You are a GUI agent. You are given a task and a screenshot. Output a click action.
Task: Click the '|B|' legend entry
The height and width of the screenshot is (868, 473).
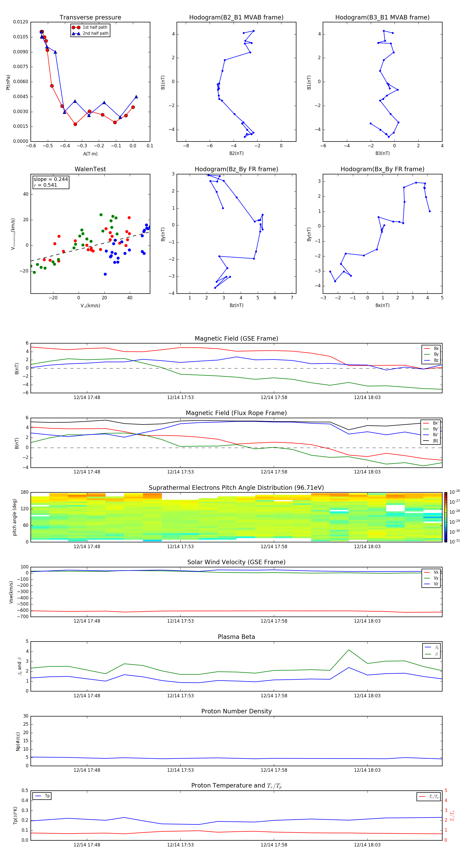(x=431, y=441)
